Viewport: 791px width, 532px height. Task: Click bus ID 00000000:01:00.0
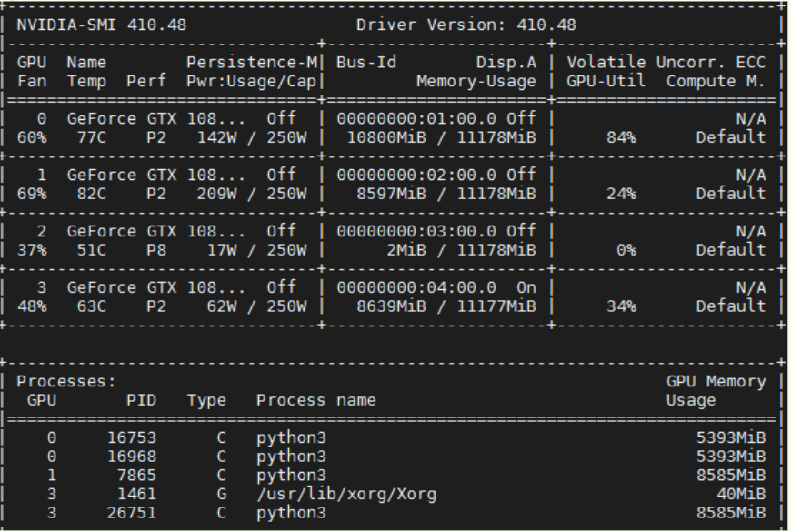[416, 118]
